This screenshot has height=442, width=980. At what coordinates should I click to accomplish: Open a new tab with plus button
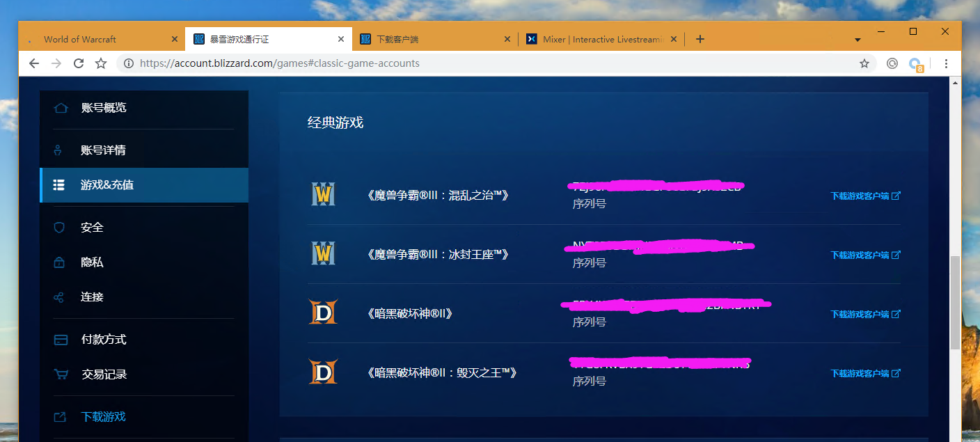[700, 39]
